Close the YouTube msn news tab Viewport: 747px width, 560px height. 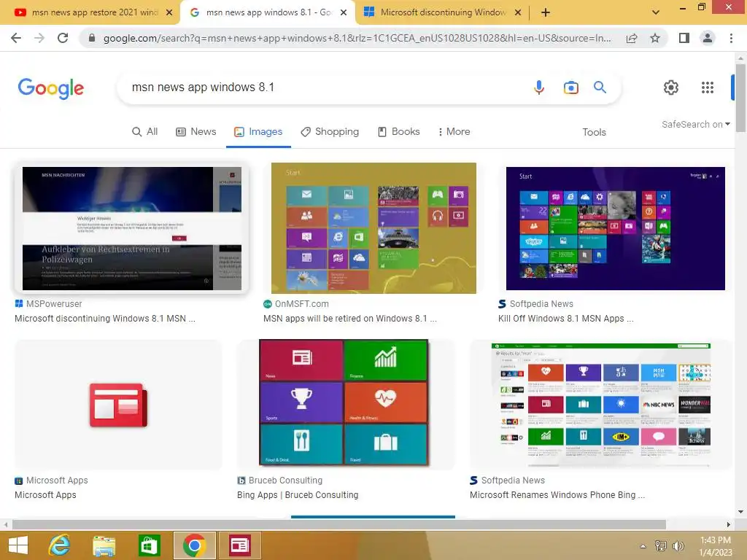click(x=169, y=12)
